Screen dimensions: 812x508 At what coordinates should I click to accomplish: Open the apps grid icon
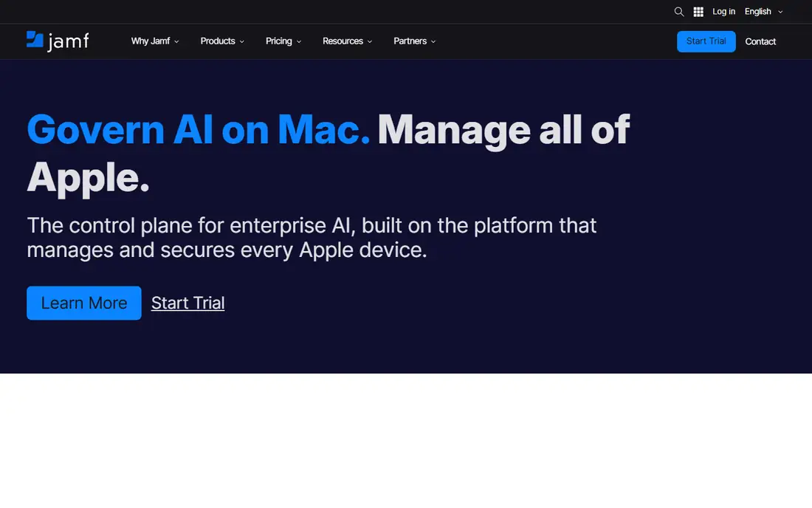(698, 11)
